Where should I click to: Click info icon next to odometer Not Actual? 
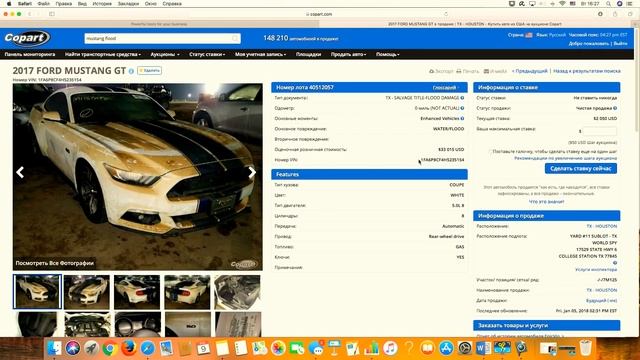(x=462, y=108)
